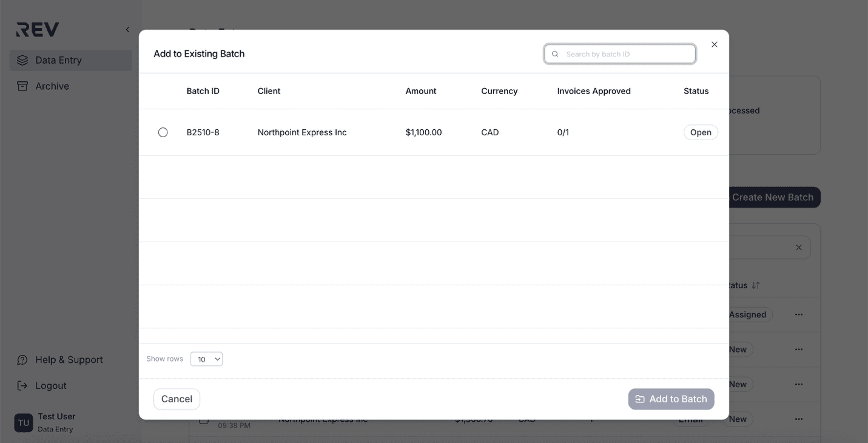Click the Logout arrow icon

(x=22, y=385)
